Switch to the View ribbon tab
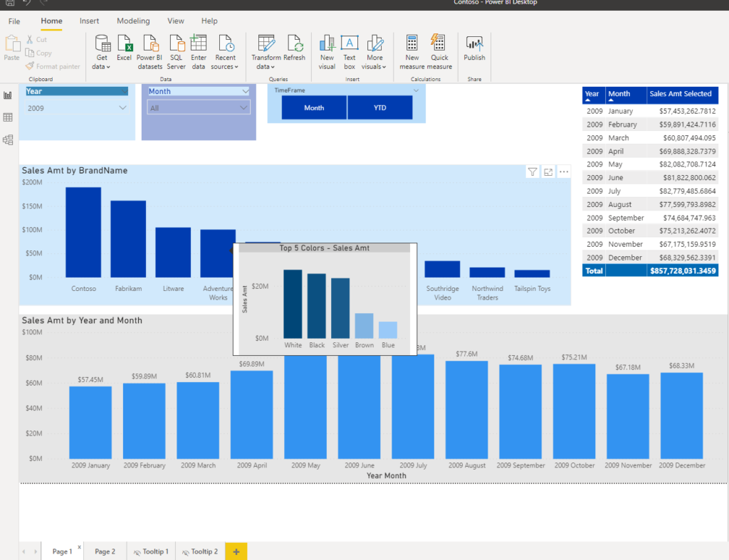The height and width of the screenshot is (560, 729). [x=176, y=21]
